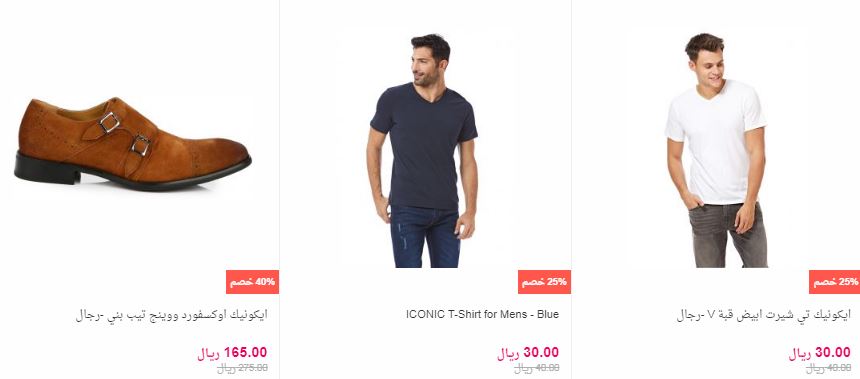The width and height of the screenshot is (860, 379).
Task: Click the silver buckles on the brown shoe
Action: 125,134
